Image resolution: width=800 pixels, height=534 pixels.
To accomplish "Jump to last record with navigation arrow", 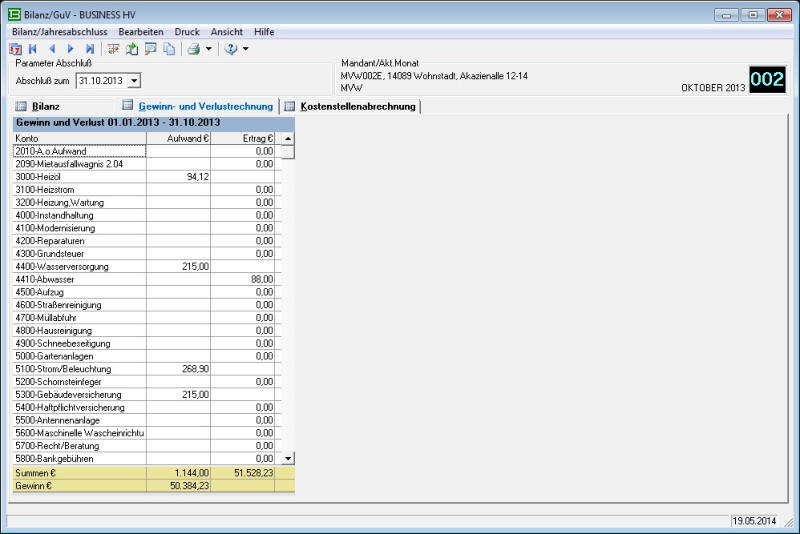I will click(90, 48).
